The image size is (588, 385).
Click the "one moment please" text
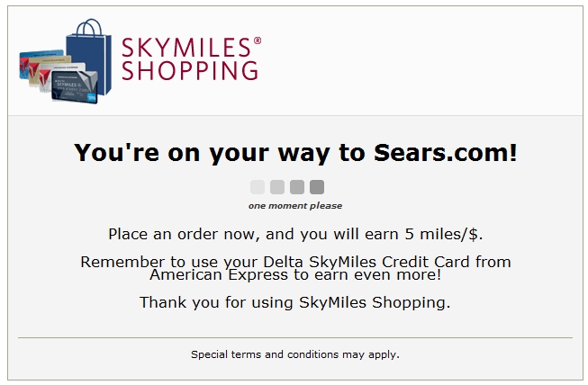(x=295, y=206)
